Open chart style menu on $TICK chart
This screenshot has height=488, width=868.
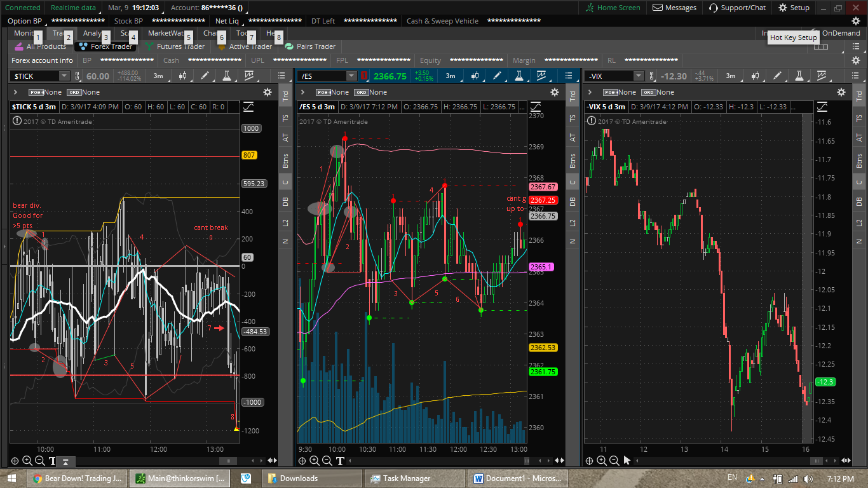click(184, 76)
